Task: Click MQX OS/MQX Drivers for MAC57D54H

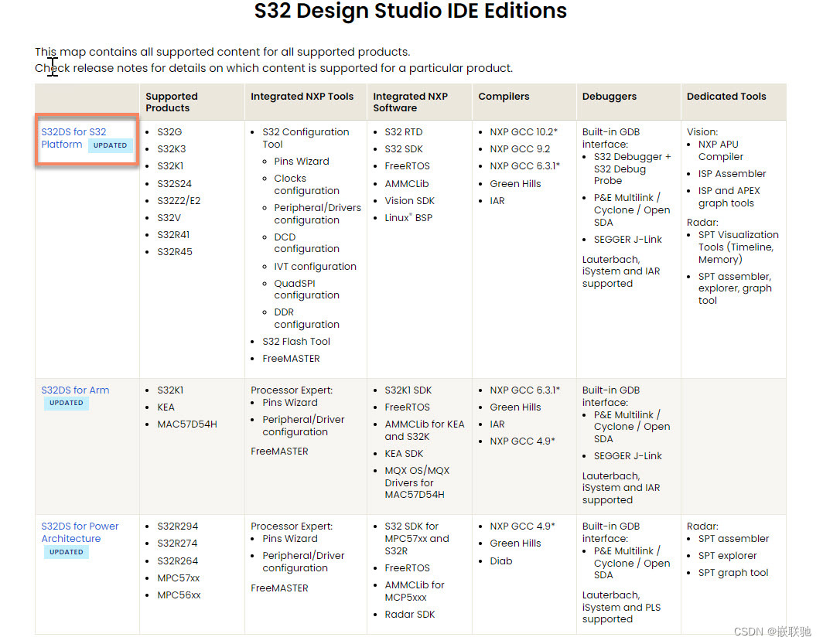Action: (x=417, y=482)
